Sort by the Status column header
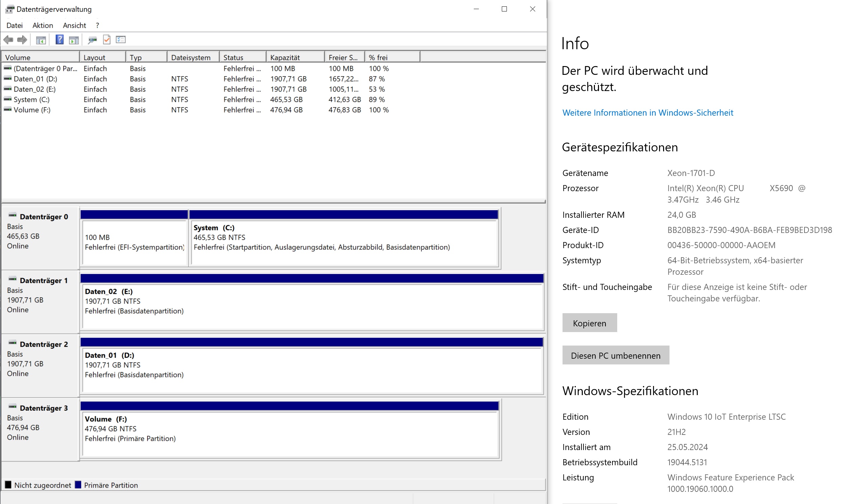Image resolution: width=846 pixels, height=504 pixels. point(243,57)
